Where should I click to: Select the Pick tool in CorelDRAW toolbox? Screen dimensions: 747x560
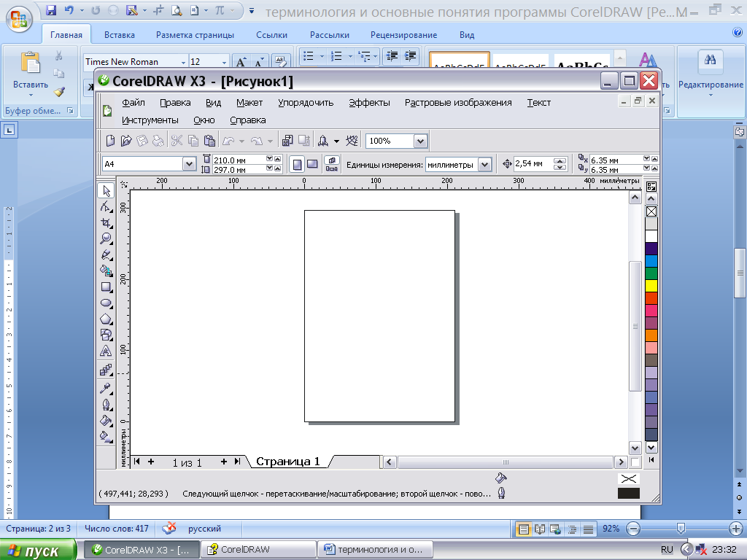tap(106, 191)
